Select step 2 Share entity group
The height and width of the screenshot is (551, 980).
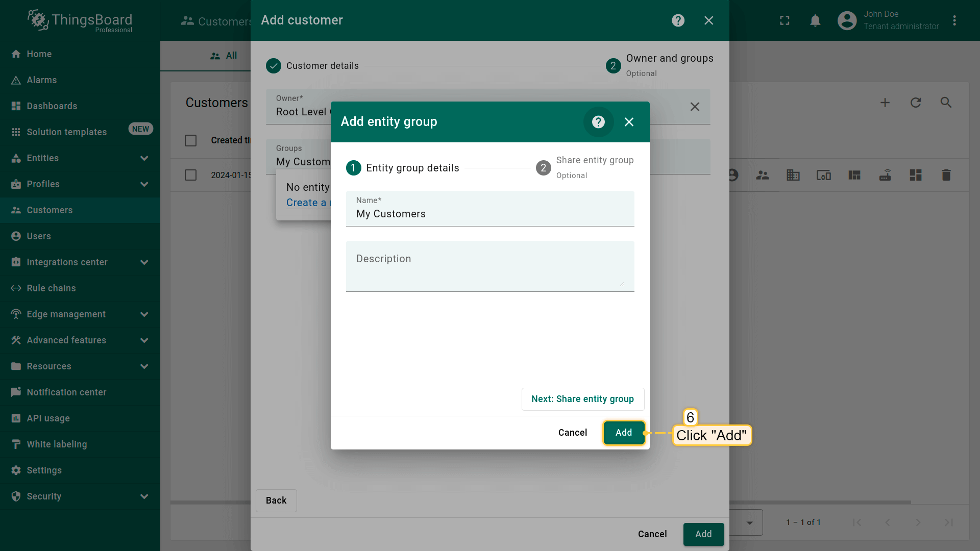point(543,168)
